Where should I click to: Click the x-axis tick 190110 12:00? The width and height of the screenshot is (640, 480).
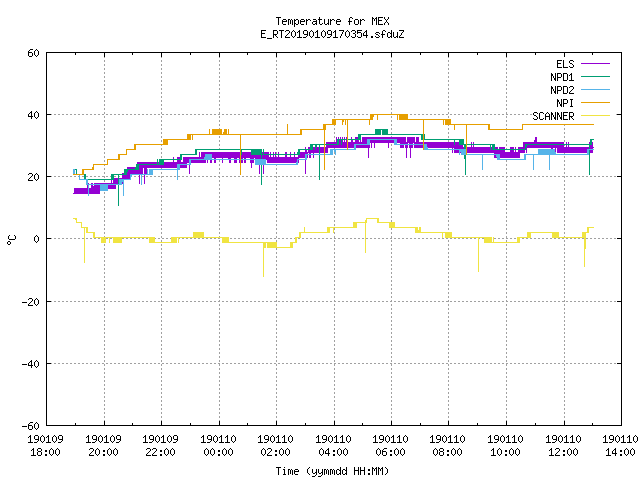564,446
